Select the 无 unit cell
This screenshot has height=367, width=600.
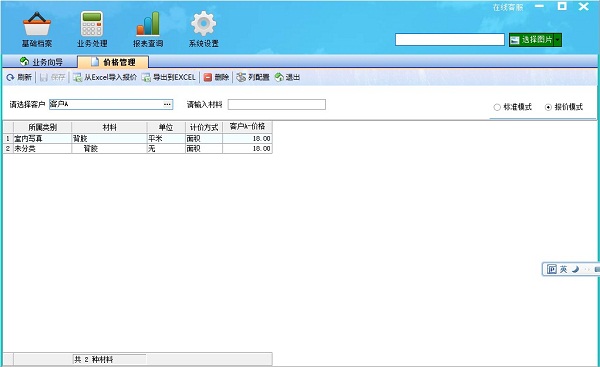pyautogui.click(x=166, y=148)
